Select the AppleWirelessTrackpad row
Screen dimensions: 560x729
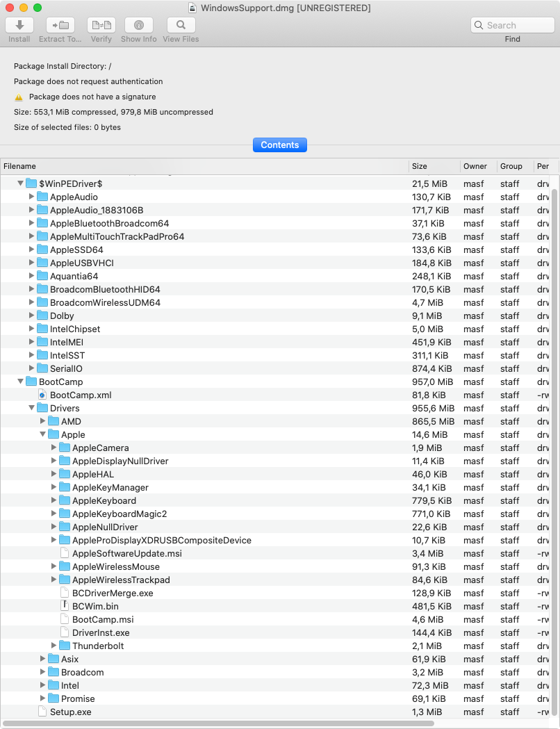[x=275, y=580]
